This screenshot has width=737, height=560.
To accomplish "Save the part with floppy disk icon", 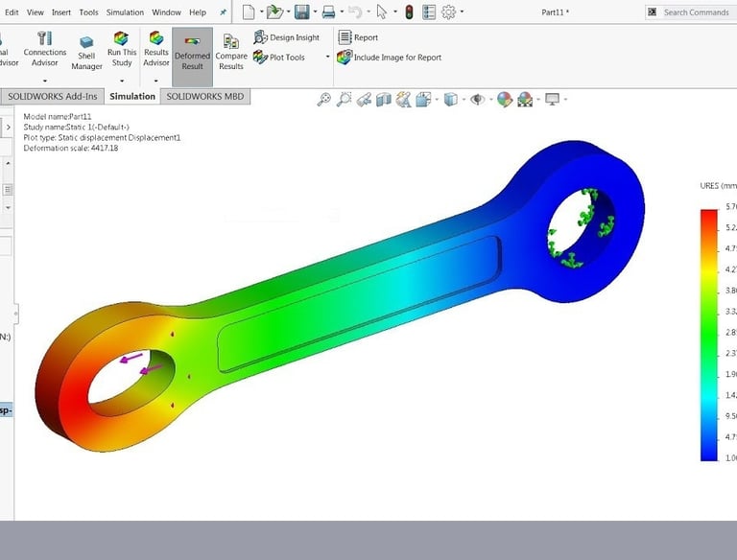I will pos(301,12).
